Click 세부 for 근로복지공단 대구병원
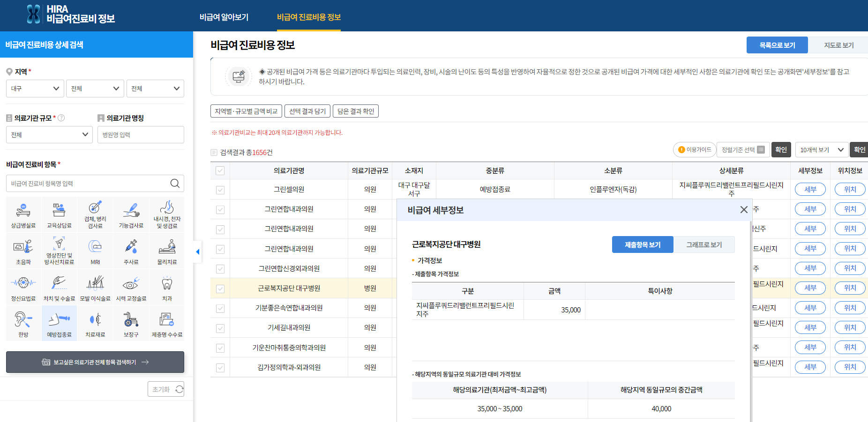This screenshot has height=422, width=868. coord(810,288)
